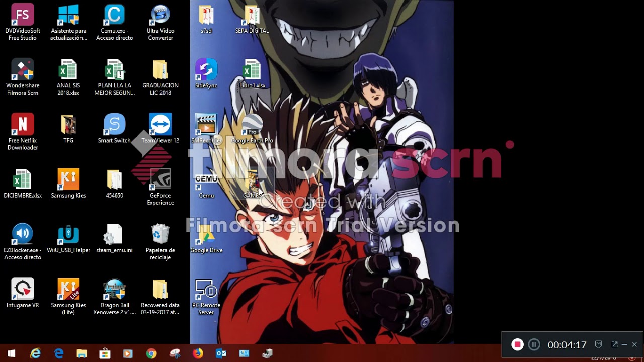644x362 pixels.
Task: Open Papelera de reciclaje
Action: [x=160, y=241]
